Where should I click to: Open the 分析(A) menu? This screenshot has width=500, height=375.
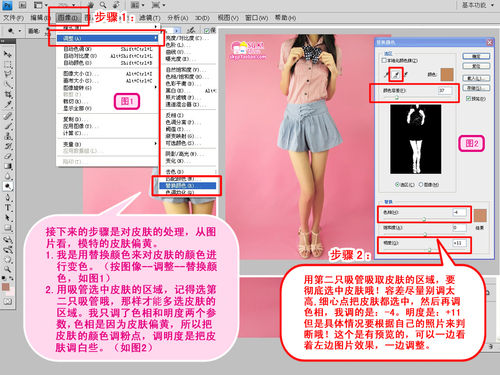pyautogui.click(x=178, y=18)
